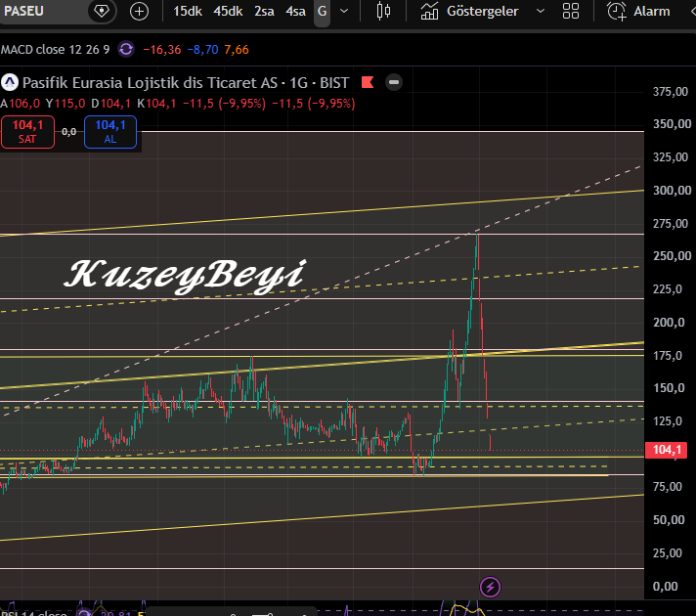Click the 104,1 SAT sell button
The height and width of the screenshot is (616, 696).
[27, 132]
